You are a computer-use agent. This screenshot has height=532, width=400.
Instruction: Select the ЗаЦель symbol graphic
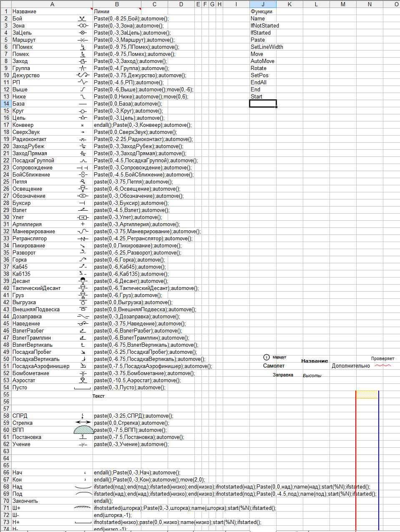[83, 33]
